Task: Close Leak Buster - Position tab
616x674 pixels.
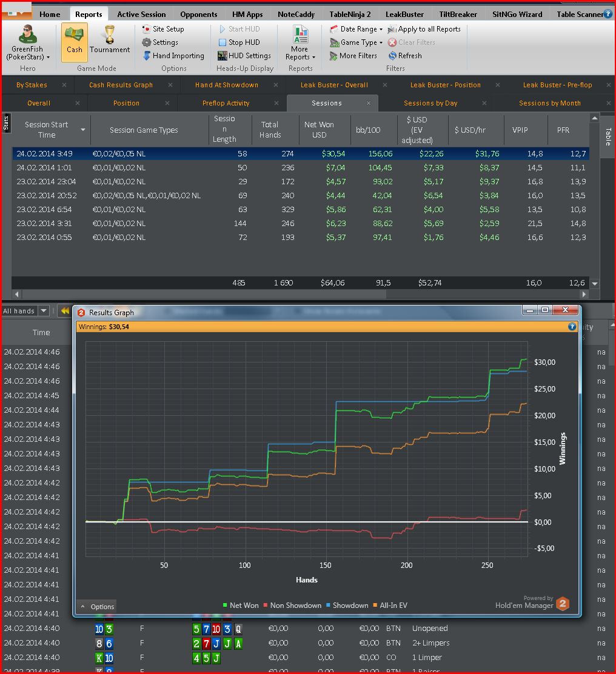Action: tap(497, 85)
